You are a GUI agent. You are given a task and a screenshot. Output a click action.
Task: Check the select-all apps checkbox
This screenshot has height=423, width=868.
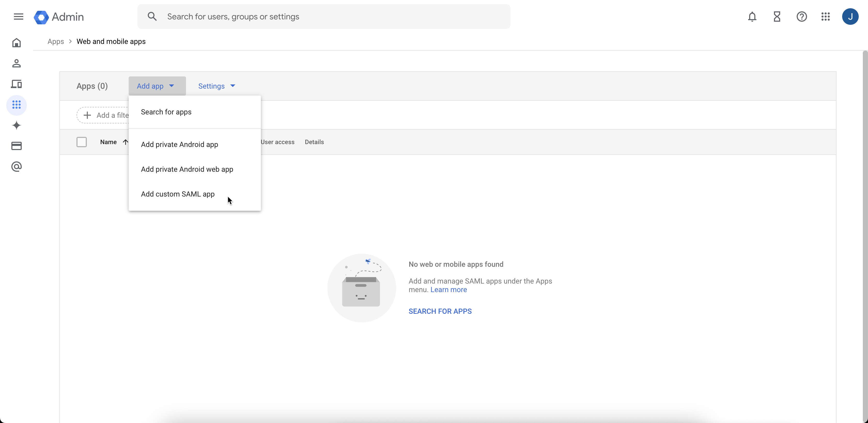click(x=82, y=142)
